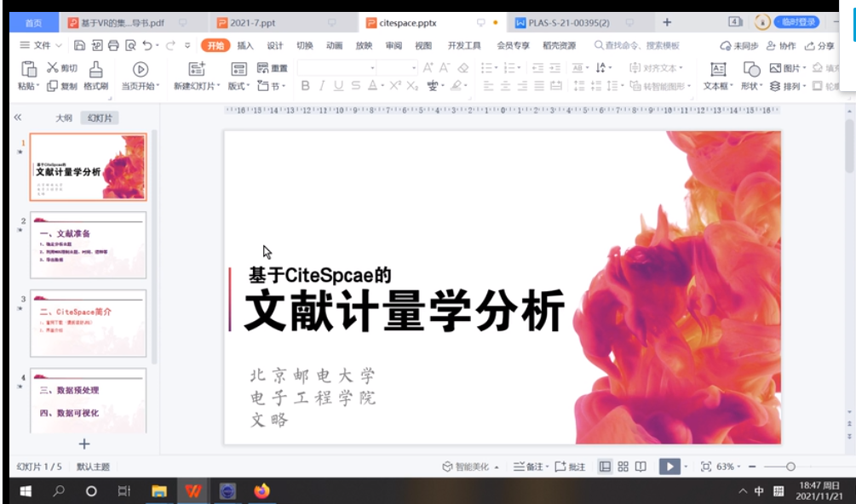Toggle Superscript X² formatting

click(x=395, y=86)
